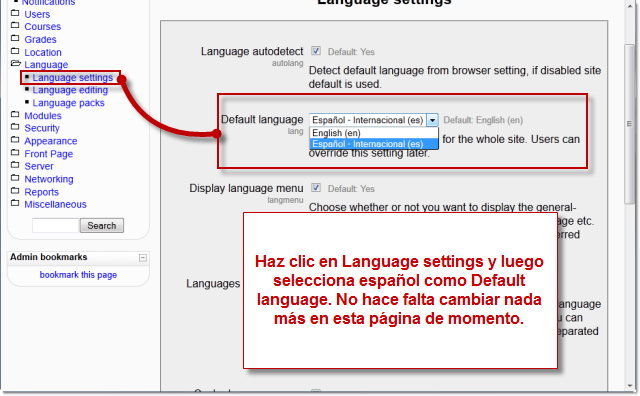640x396 pixels.
Task: Open the Reports link
Action: tap(42, 192)
